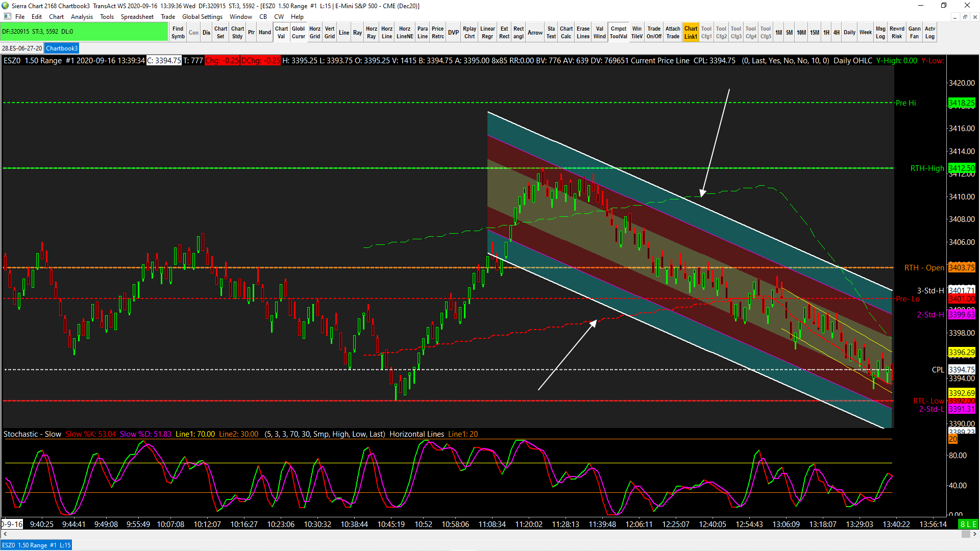Open the Analysis menu
980x551 pixels.
(x=82, y=17)
